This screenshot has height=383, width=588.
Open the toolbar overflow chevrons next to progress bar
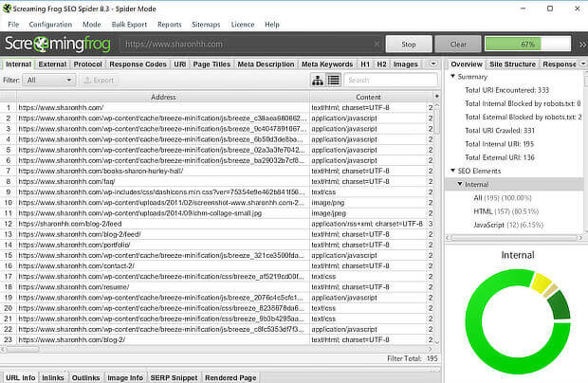click(x=582, y=45)
